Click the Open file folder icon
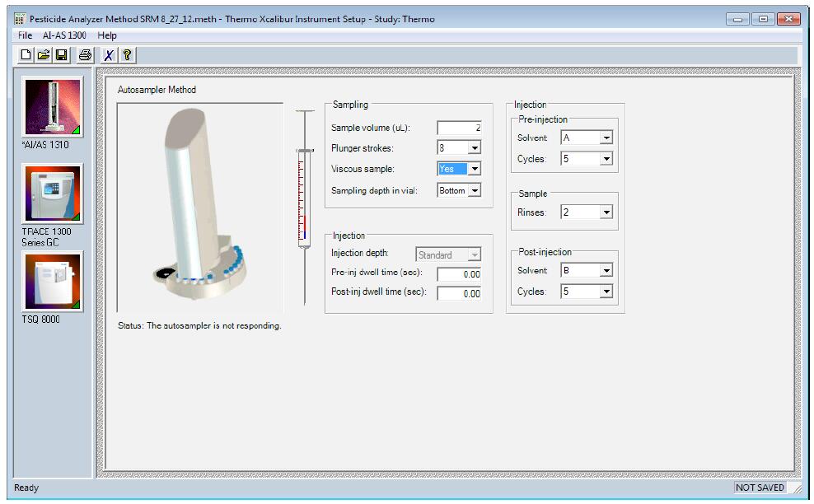Image resolution: width=814 pixels, height=504 pixels. (x=44, y=55)
